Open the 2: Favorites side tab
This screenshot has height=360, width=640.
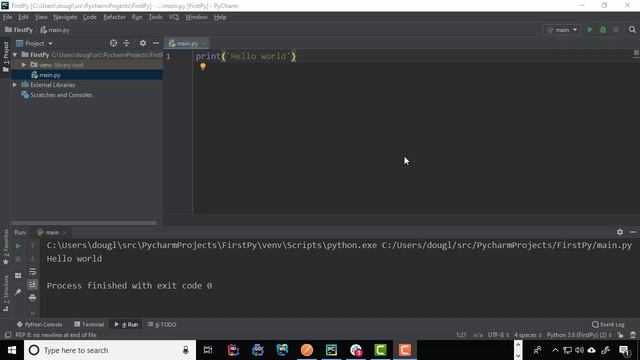pyautogui.click(x=6, y=247)
